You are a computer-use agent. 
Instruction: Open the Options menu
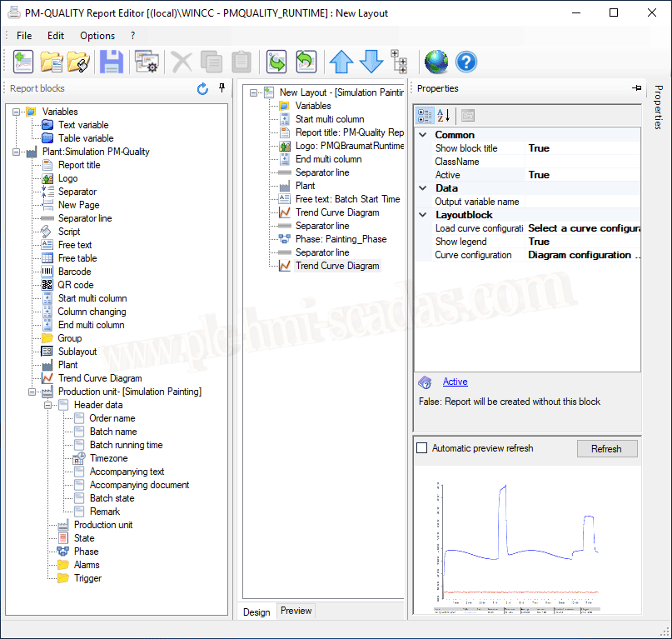click(97, 36)
